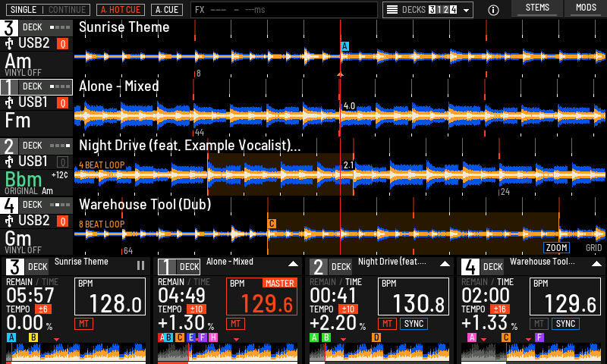The image size is (607, 364).
Task: Select the DECK label on deck 4 panel
Action: pyautogui.click(x=492, y=267)
